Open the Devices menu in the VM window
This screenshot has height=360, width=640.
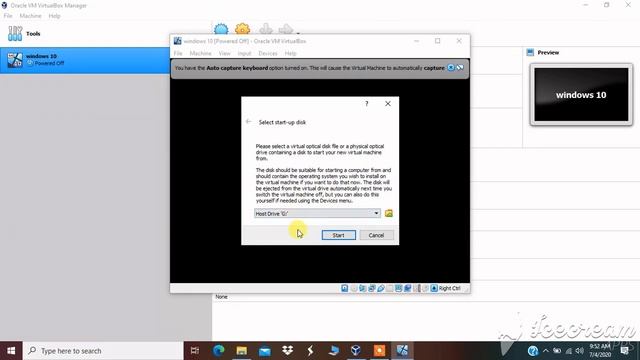click(x=268, y=53)
